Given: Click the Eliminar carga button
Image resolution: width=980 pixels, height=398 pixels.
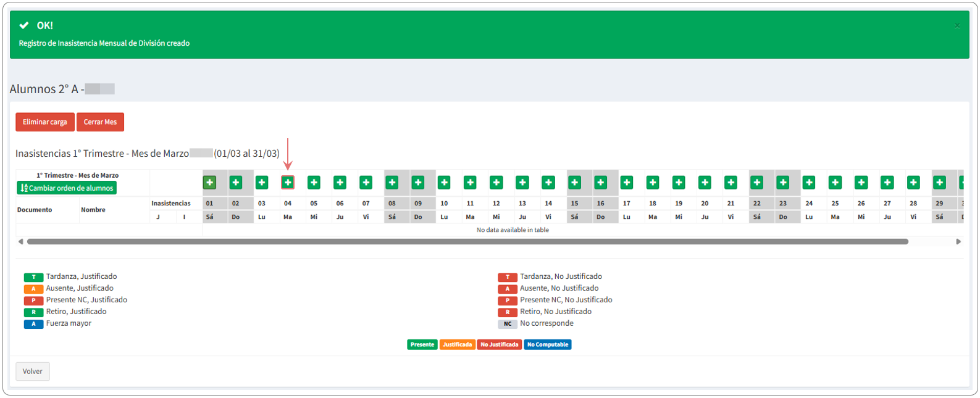Looking at the screenshot, I should point(45,122).
